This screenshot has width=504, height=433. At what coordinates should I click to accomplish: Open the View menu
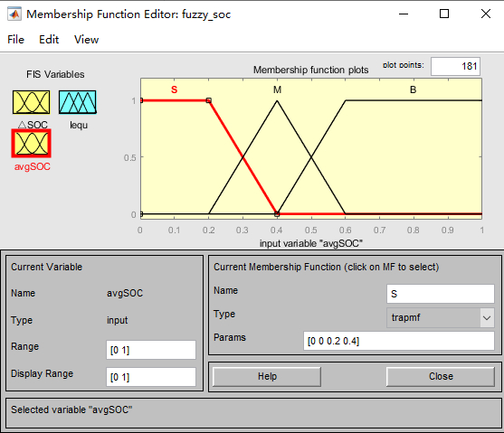point(87,40)
